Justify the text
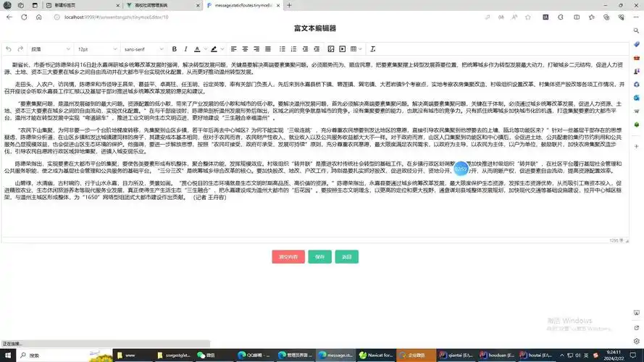This screenshot has height=362, width=644. coord(268,49)
